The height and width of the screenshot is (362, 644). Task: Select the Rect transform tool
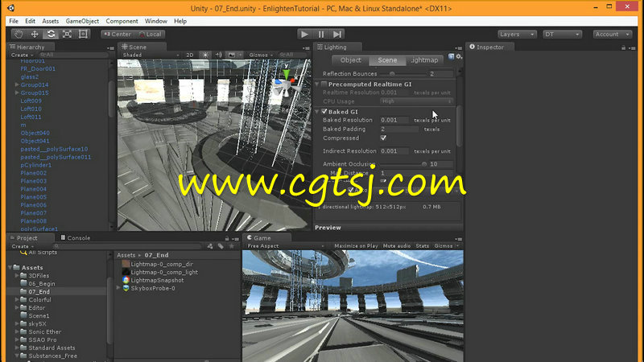click(83, 34)
